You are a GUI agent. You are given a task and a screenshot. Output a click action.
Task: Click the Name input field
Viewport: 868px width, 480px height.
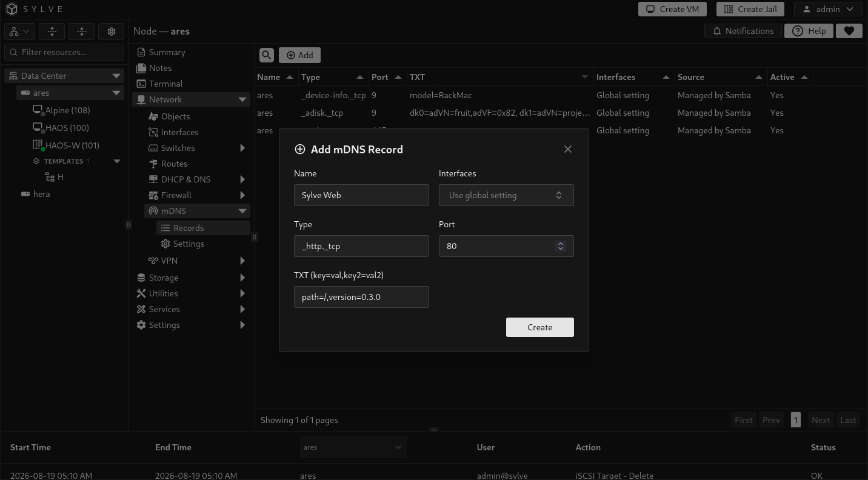pyautogui.click(x=361, y=195)
